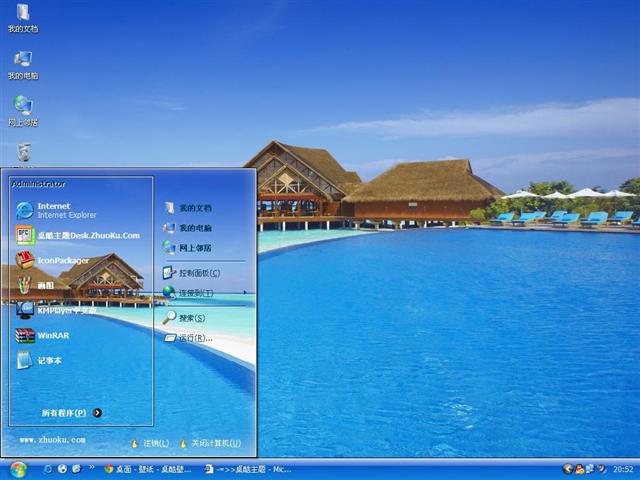Open WinRAR from the Start menu
Viewport: 640px width, 480px height.
pyautogui.click(x=42, y=336)
